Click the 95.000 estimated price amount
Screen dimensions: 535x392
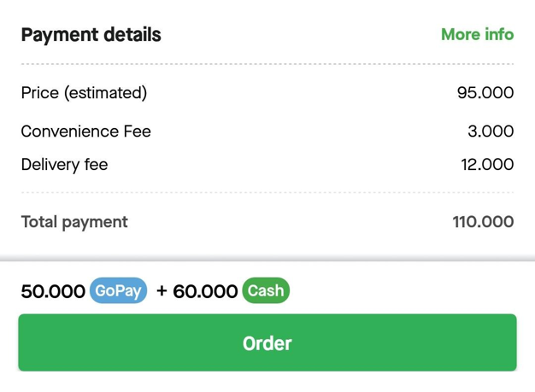point(485,92)
